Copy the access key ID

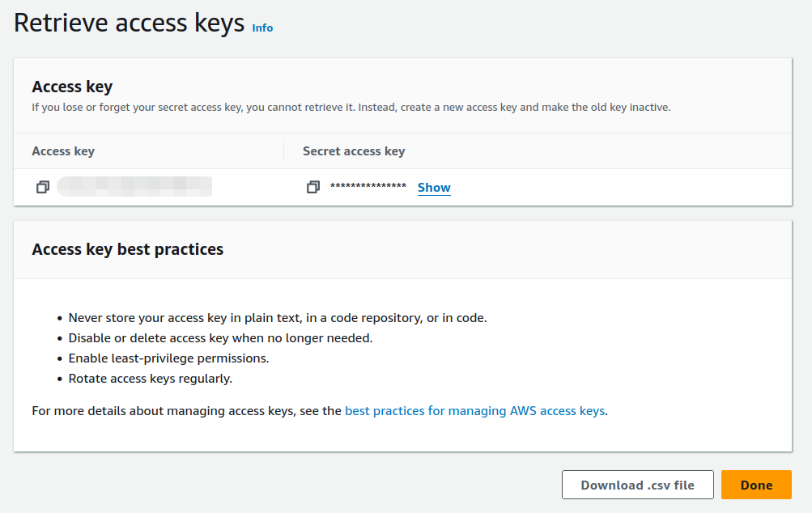43,187
